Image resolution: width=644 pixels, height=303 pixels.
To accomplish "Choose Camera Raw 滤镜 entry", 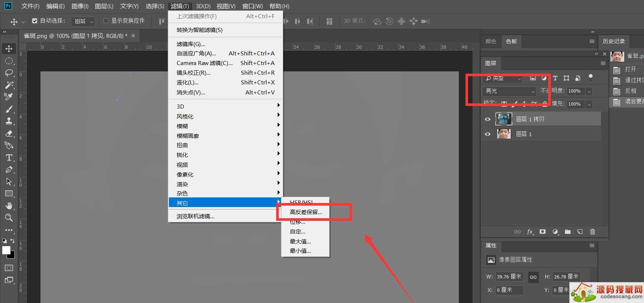I will tap(225, 63).
